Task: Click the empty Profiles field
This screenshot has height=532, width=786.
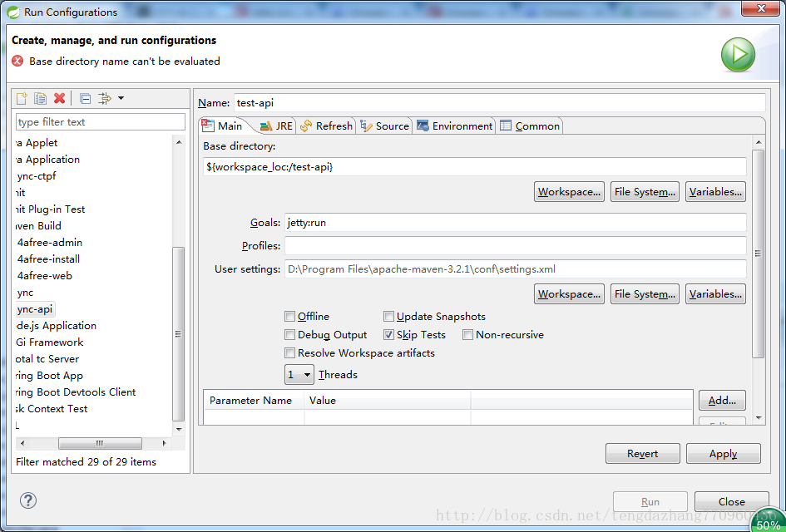Action: coord(516,245)
